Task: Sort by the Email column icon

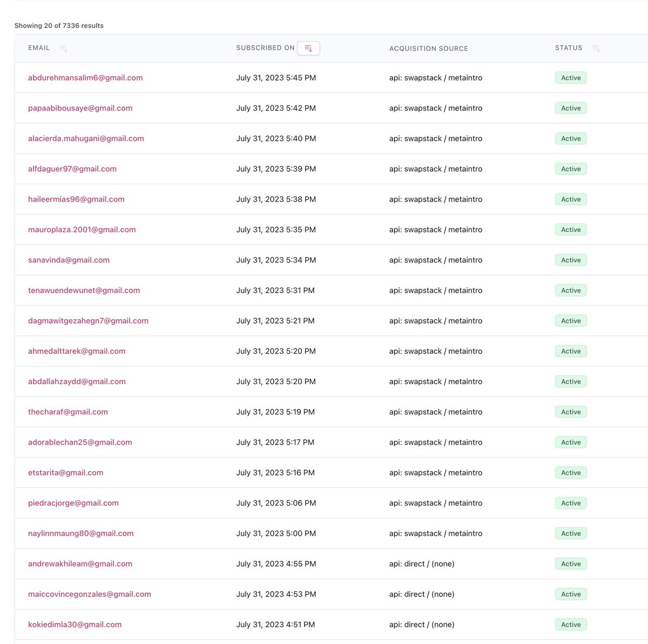Action: coord(63,48)
